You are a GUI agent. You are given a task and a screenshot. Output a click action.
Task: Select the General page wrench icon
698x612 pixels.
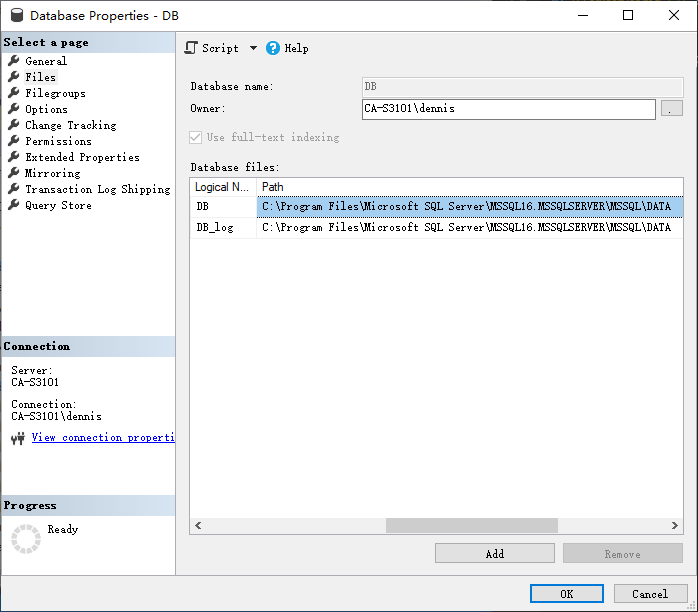tap(14, 61)
